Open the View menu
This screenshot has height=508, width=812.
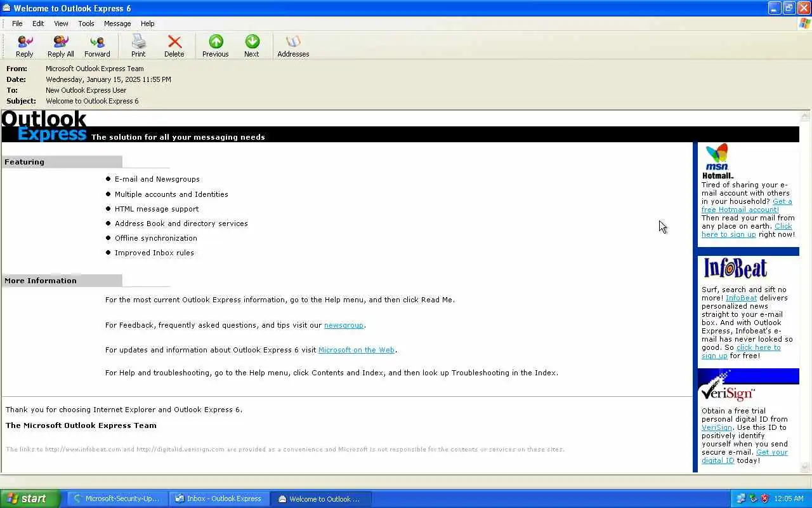(x=61, y=23)
